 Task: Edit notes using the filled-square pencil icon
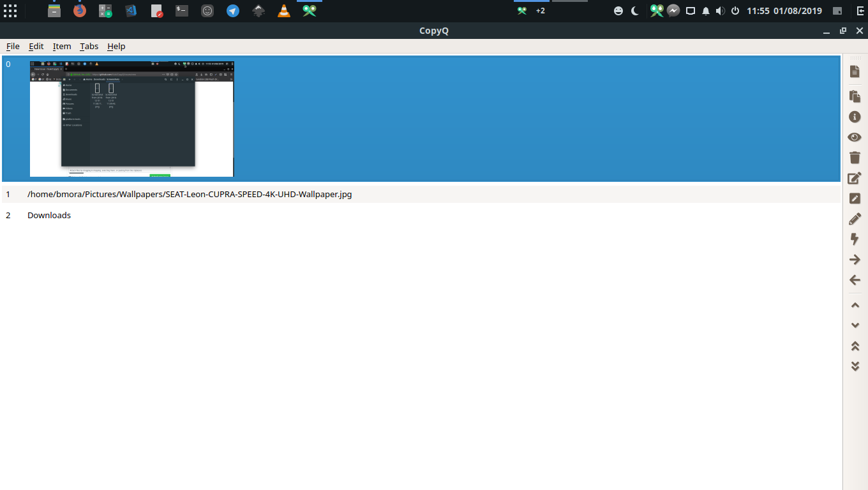click(855, 198)
